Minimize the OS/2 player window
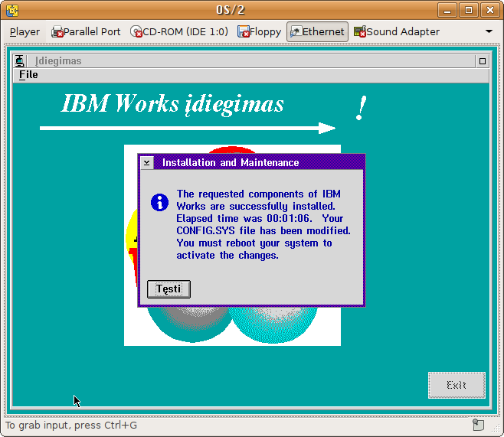The height and width of the screenshot is (437, 504). 447,10
